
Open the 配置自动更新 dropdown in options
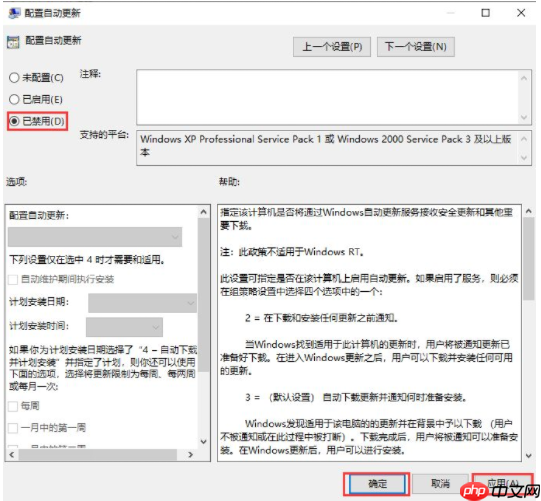(x=95, y=237)
